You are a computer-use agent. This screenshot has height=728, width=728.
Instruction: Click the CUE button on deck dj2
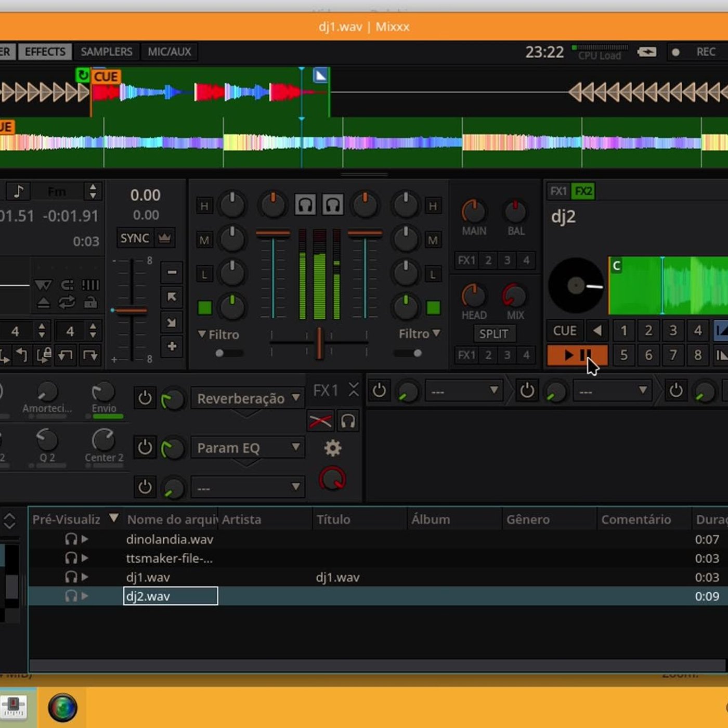pyautogui.click(x=565, y=331)
